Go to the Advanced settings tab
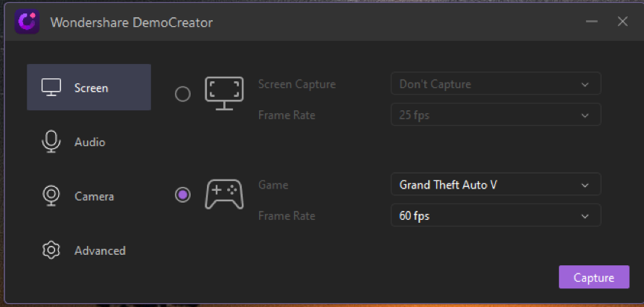The image size is (644, 307). (89, 250)
